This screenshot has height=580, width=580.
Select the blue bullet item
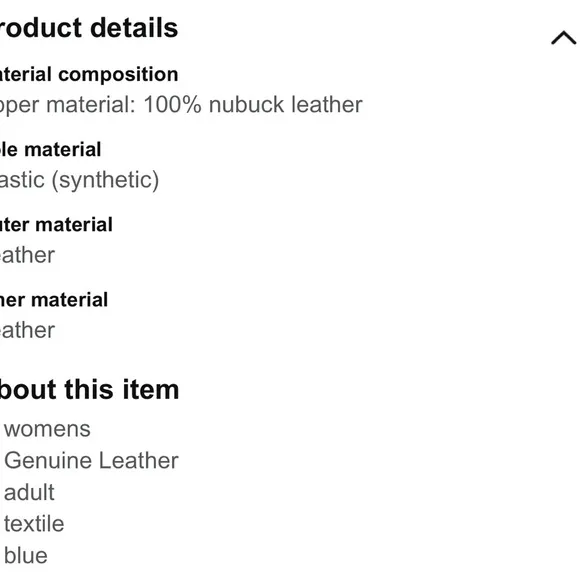[26, 556]
